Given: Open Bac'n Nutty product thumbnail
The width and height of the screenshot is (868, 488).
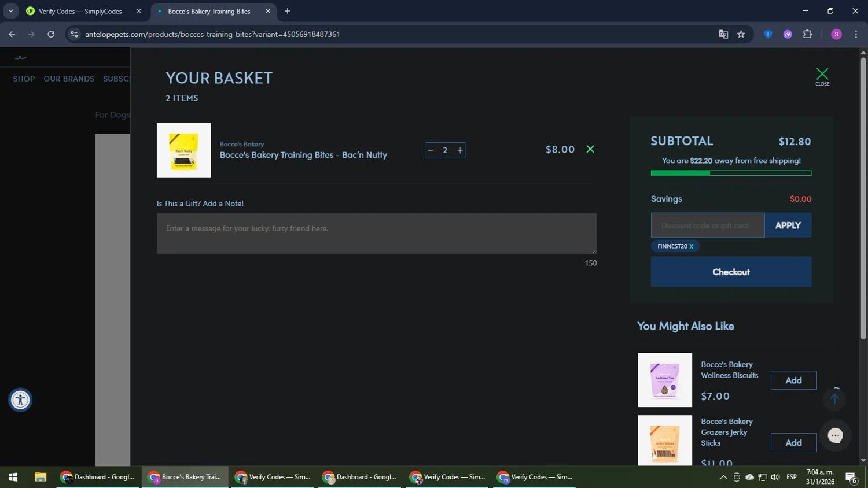Looking at the screenshot, I should (x=184, y=150).
